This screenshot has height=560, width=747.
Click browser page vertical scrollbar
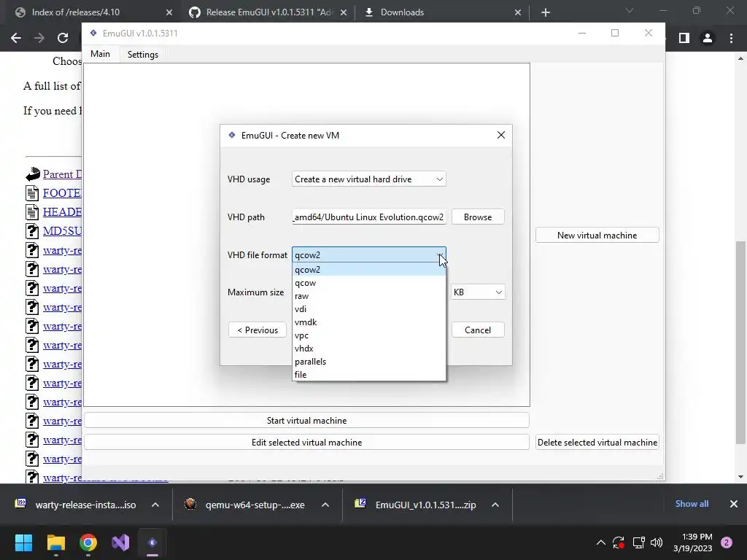click(x=740, y=343)
